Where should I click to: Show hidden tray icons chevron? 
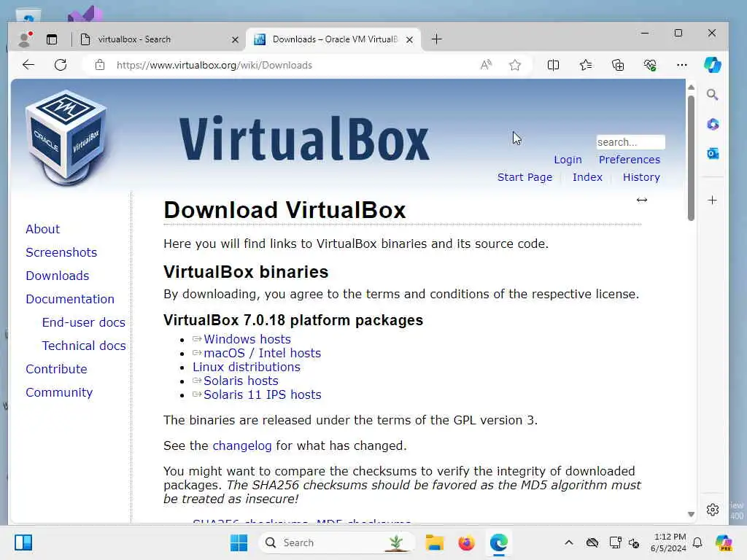click(x=569, y=542)
